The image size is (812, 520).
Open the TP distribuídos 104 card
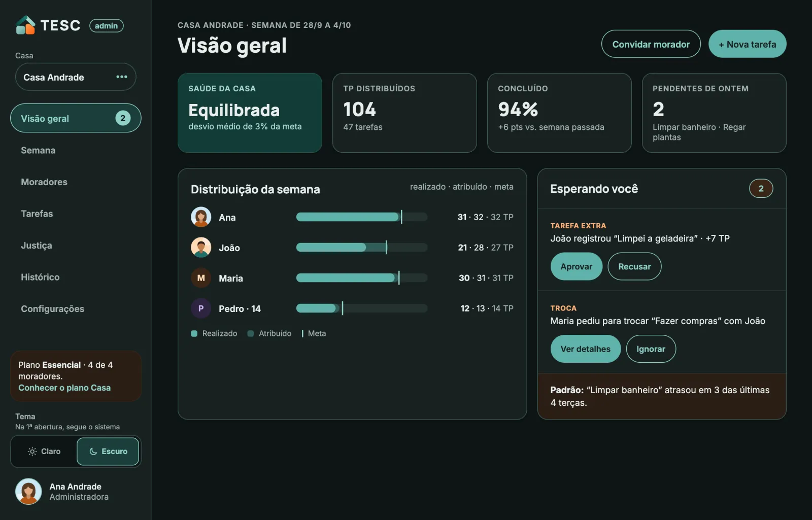click(x=404, y=113)
